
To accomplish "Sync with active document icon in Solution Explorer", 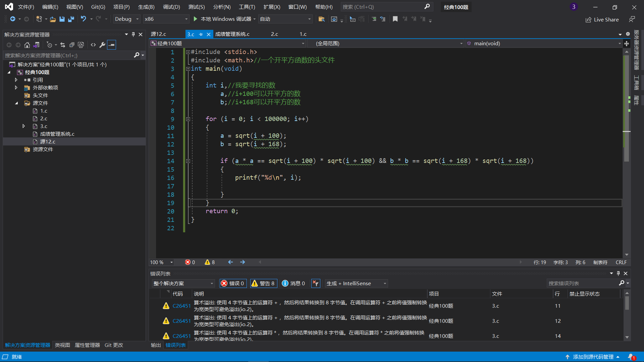I will click(x=63, y=45).
